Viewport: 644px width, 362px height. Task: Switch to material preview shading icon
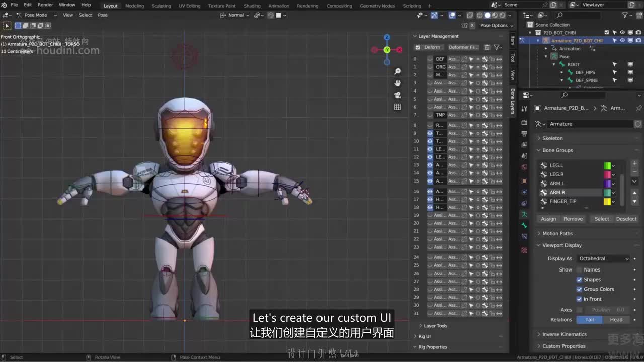pyautogui.click(x=495, y=15)
